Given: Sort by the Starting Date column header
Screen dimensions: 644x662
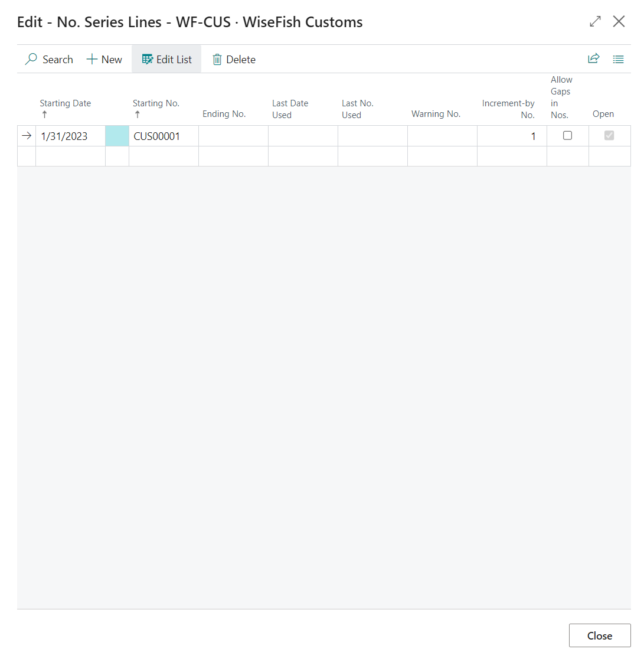Looking at the screenshot, I should [x=66, y=103].
